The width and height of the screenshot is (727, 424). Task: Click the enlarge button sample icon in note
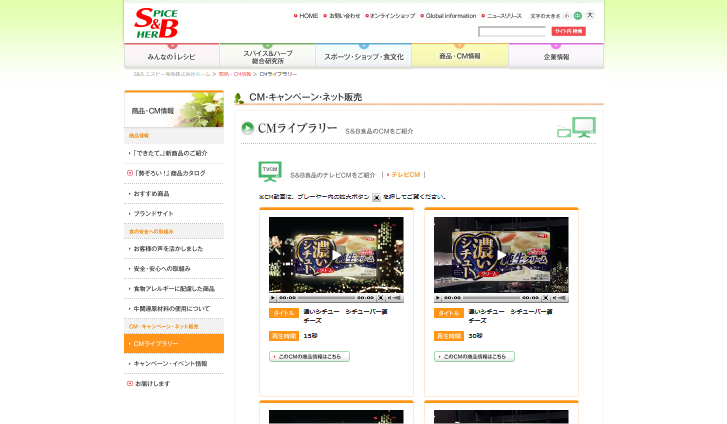coord(376,198)
